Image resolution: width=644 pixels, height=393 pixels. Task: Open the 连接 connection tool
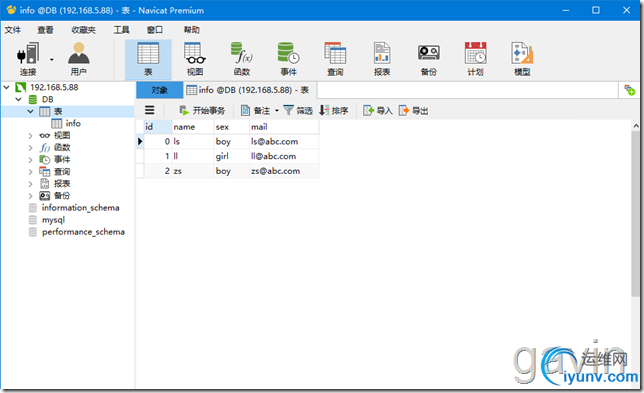coord(28,59)
